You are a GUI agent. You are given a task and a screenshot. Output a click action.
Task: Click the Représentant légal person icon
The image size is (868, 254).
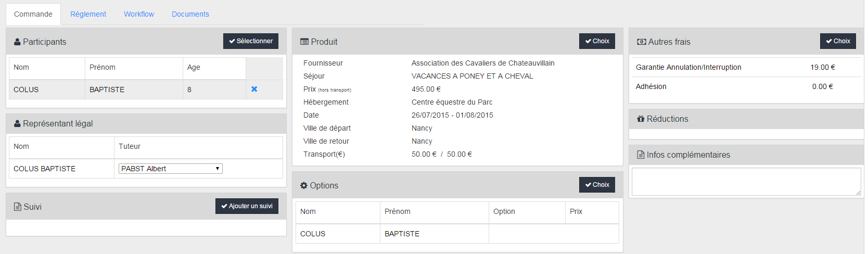(17, 123)
